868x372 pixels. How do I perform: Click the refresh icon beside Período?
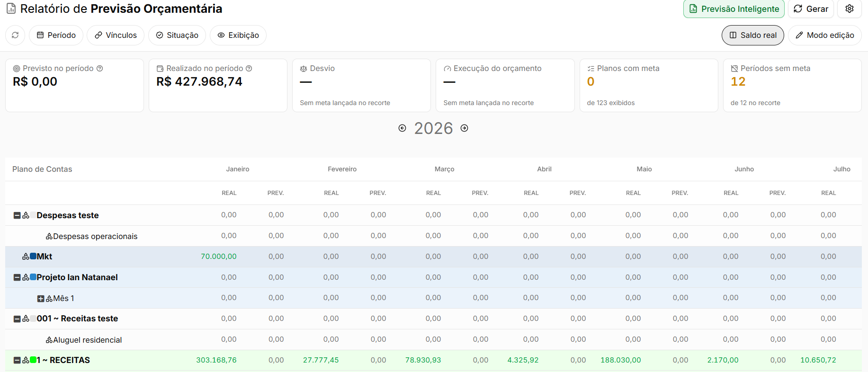[15, 35]
